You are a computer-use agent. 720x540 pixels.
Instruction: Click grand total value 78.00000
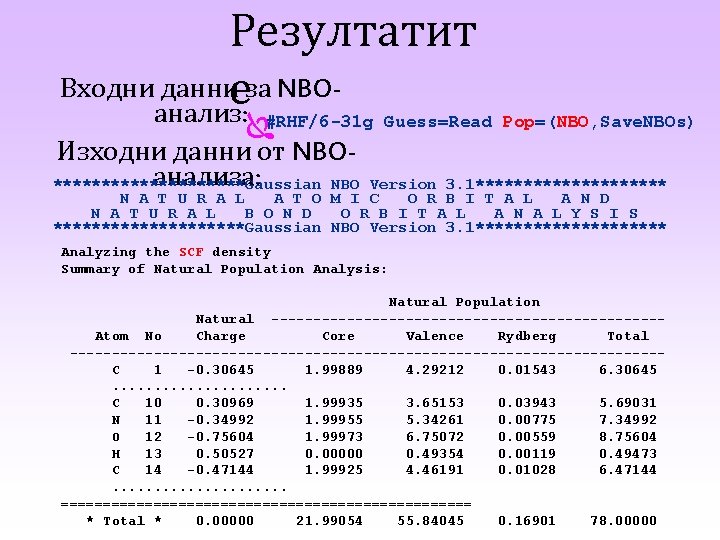coord(623,521)
